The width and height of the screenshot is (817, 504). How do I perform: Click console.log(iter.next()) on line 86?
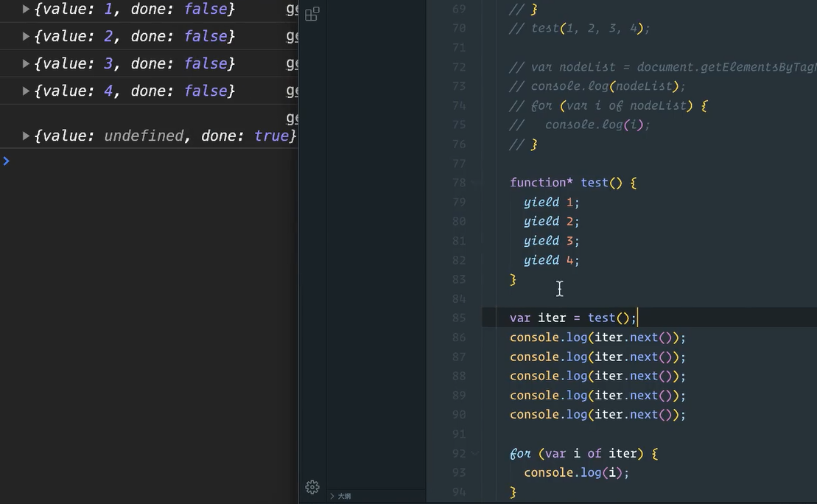pos(597,337)
